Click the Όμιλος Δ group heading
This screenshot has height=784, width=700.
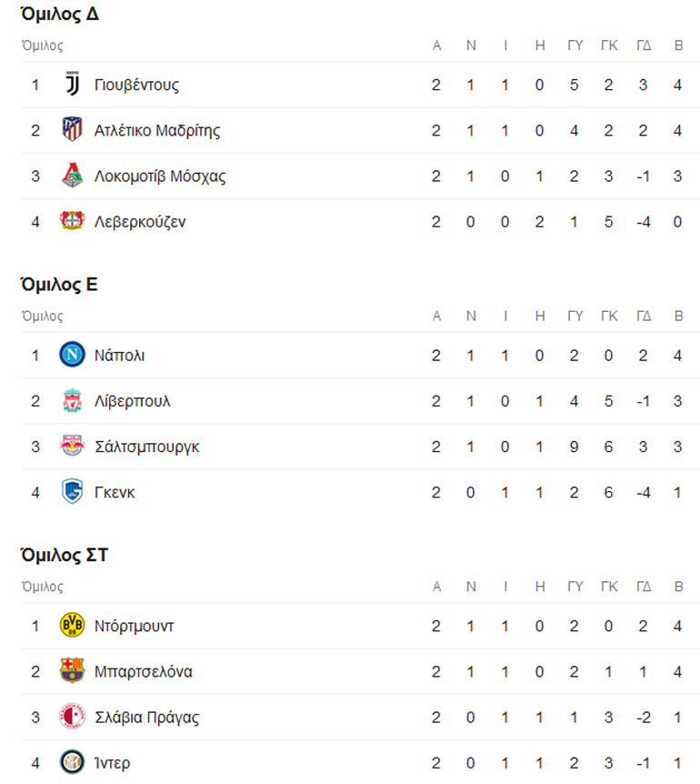tap(59, 15)
